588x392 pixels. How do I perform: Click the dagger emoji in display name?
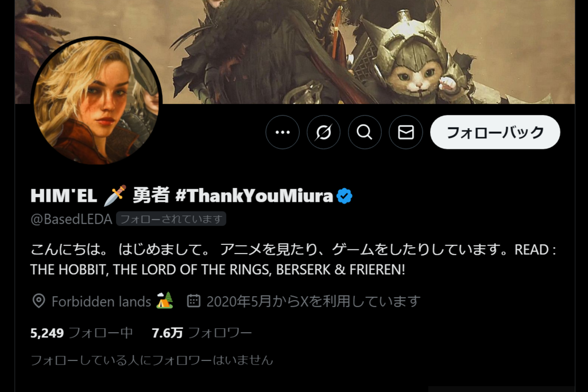tap(115, 195)
